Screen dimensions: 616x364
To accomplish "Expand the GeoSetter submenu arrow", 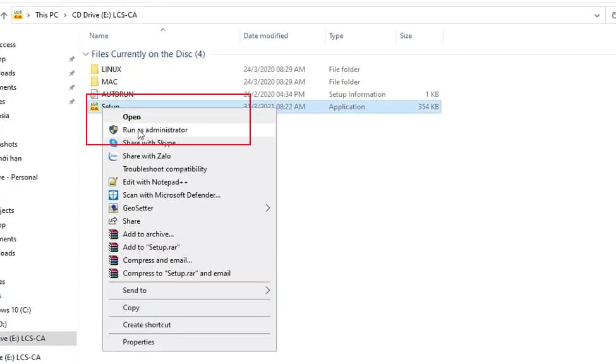I will click(x=267, y=209).
